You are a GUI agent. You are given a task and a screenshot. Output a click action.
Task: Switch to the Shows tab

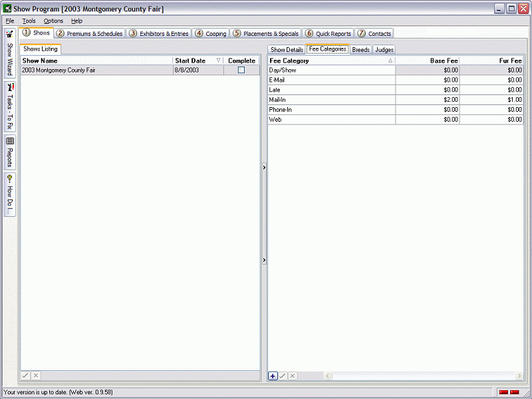(37, 33)
